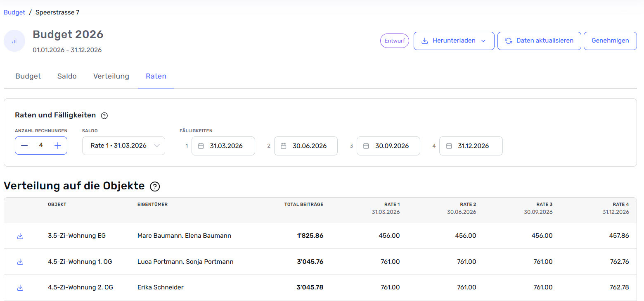The width and height of the screenshot is (644, 301).
Task: Click calendar icon of Fälligkeit 2 date
Action: (x=284, y=146)
